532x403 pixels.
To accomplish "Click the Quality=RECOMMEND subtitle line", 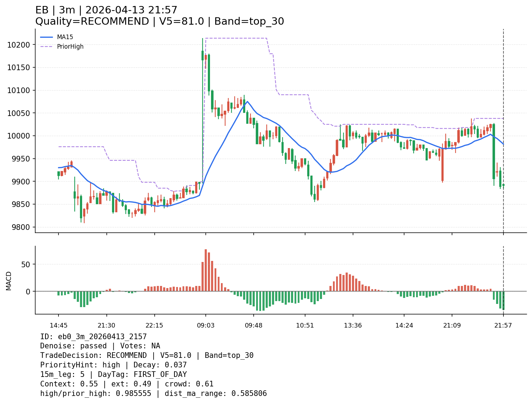I will click(x=160, y=22).
